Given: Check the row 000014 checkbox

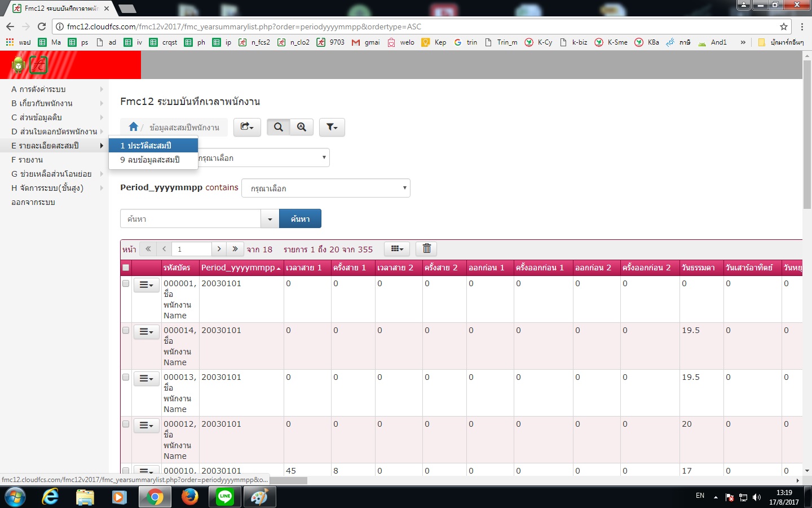Looking at the screenshot, I should click(126, 330).
